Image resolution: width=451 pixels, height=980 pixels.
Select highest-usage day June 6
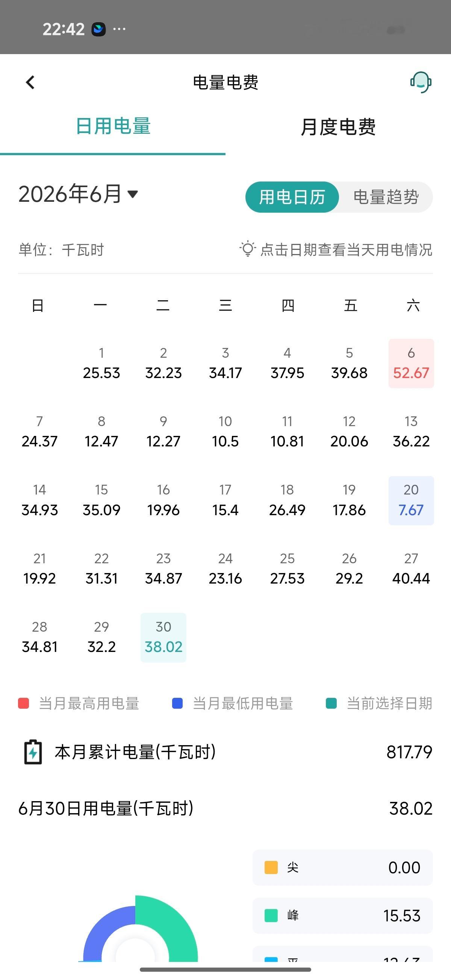411,363
